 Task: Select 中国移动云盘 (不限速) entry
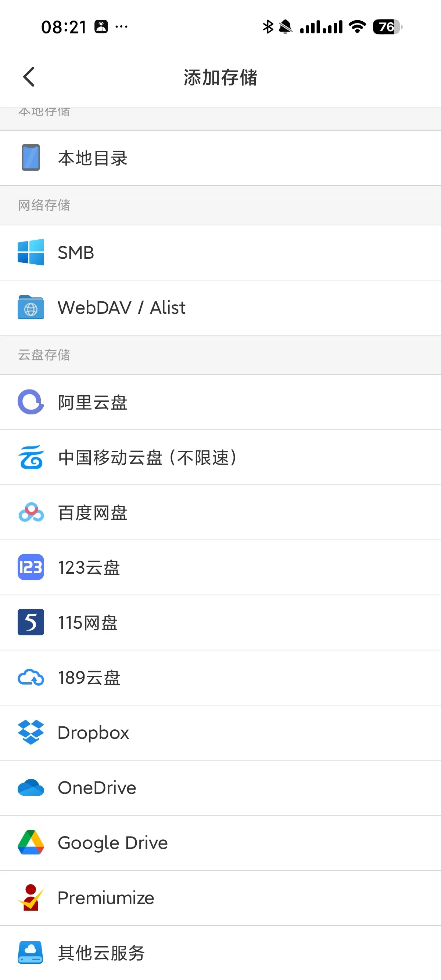(147, 458)
